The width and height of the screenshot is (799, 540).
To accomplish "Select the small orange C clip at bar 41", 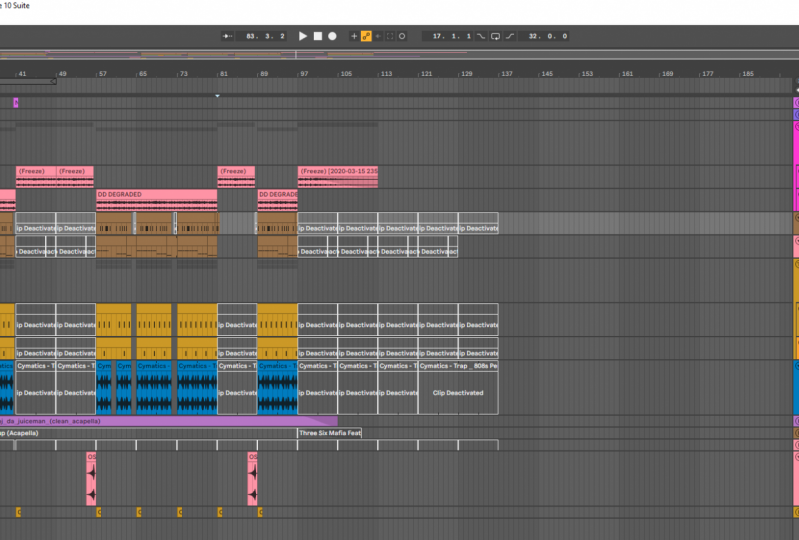I will [18, 512].
